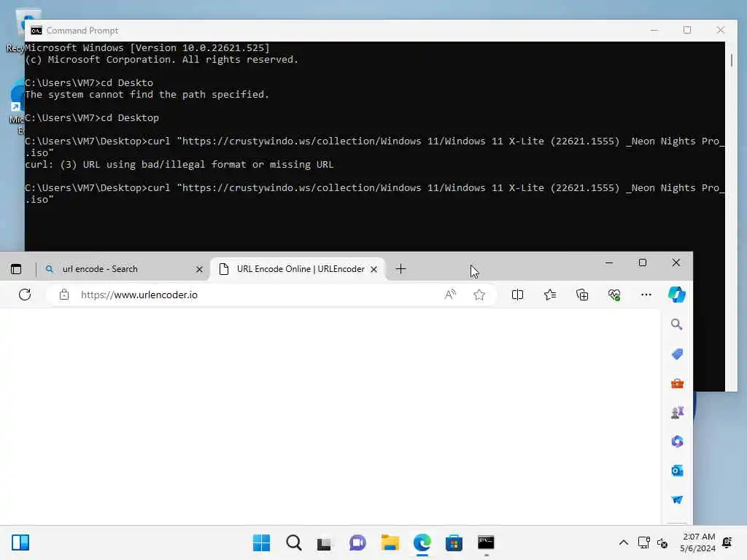Open a new tab in Edge
747x560 pixels.
tap(400, 269)
